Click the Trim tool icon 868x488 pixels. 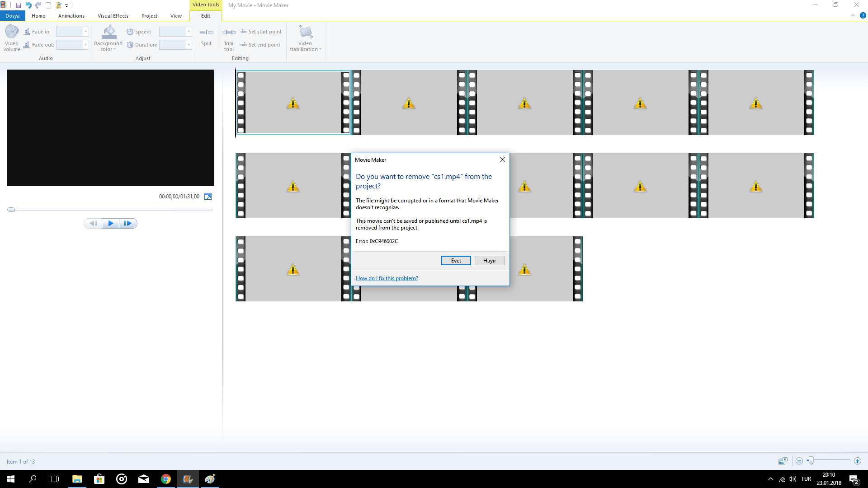[x=229, y=33]
